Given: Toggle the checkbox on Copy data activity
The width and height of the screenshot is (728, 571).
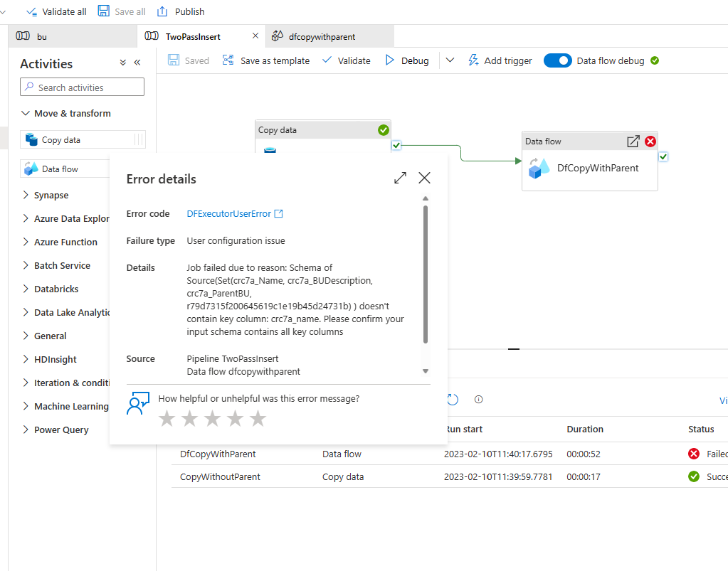Looking at the screenshot, I should coord(396,145).
